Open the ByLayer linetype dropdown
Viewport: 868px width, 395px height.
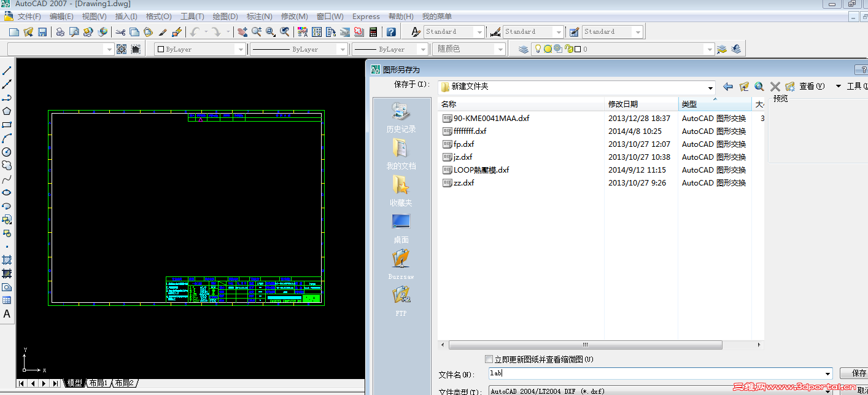click(299, 49)
